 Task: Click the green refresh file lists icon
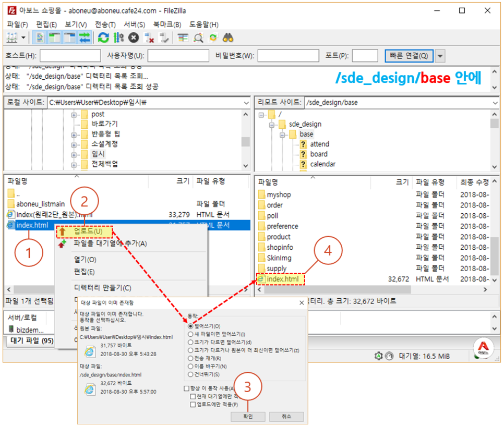(103, 38)
